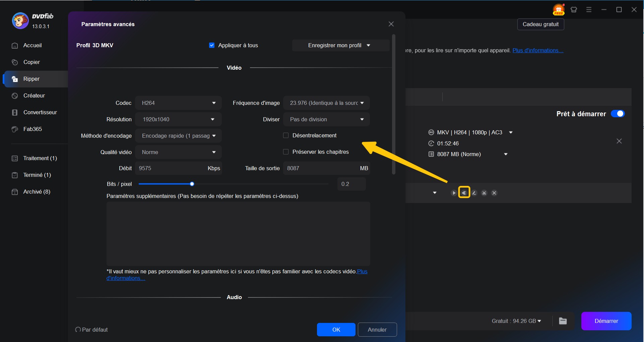The height and width of the screenshot is (342, 644).
Task: Confirm settings with the OK button
Action: click(x=336, y=330)
